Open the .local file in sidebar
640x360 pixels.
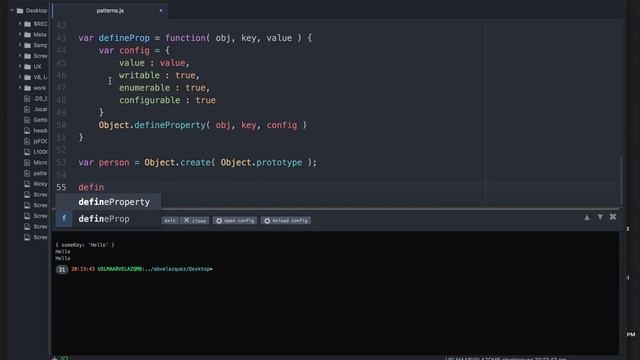tap(40, 109)
